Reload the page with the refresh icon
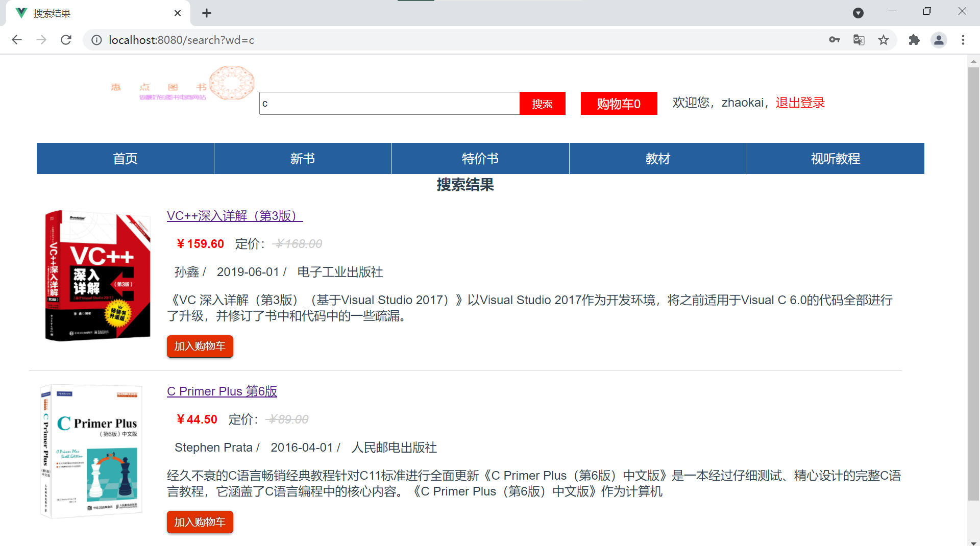980x546 pixels. (66, 40)
